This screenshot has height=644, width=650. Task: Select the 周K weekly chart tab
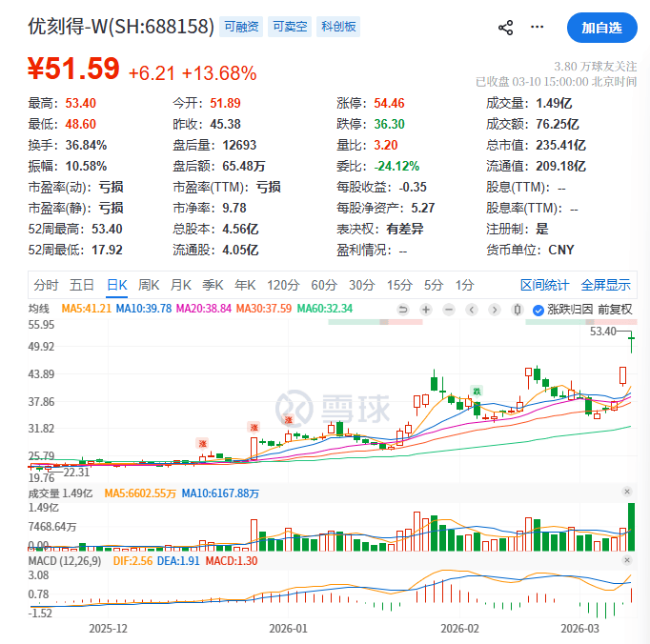coord(149,285)
